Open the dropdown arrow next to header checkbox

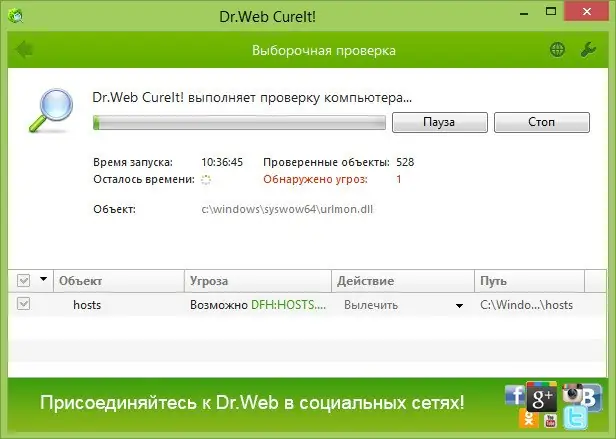[43, 279]
